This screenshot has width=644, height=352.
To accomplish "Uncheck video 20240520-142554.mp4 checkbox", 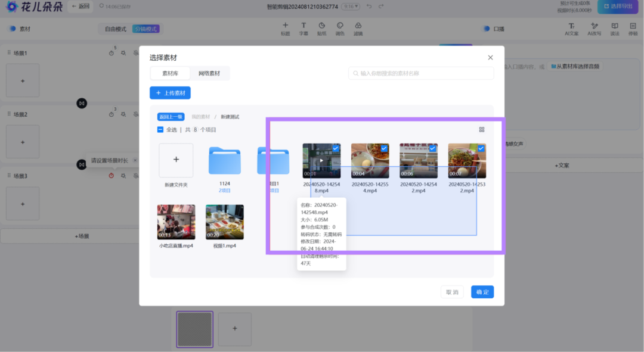I will [x=385, y=148].
